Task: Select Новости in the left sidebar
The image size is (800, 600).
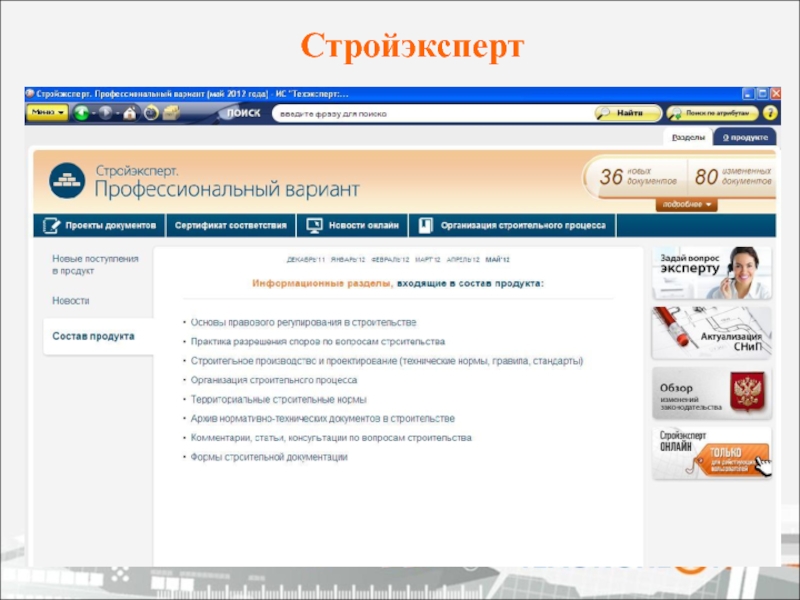Action: (x=70, y=301)
